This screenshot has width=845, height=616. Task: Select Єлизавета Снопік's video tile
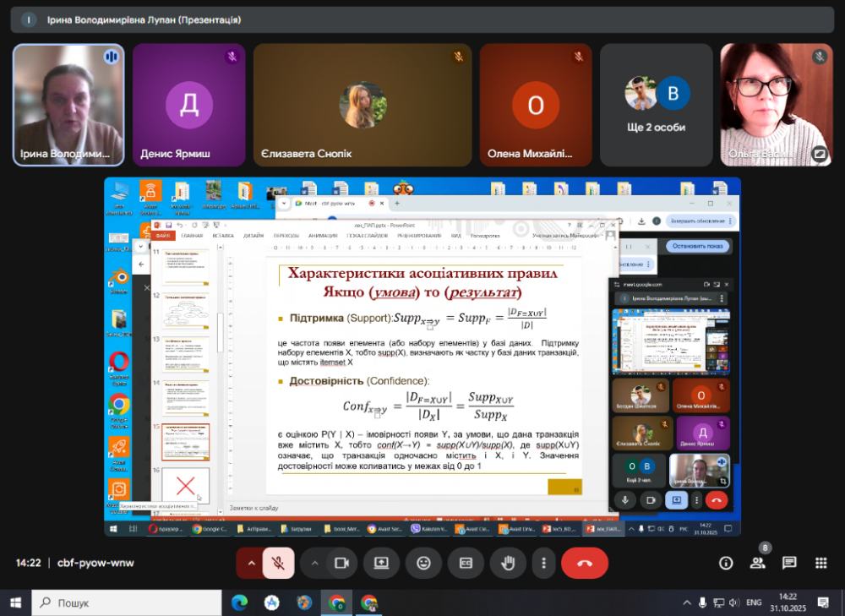coord(363,105)
